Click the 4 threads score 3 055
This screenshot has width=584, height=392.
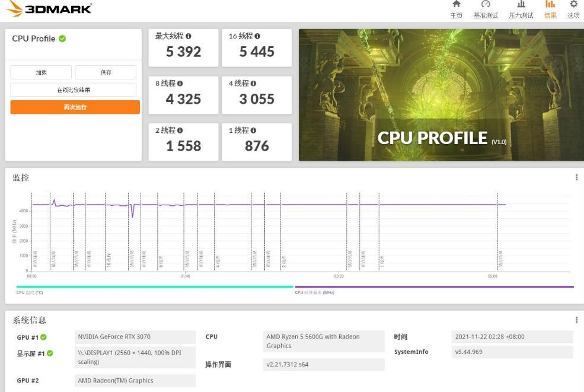tap(257, 99)
